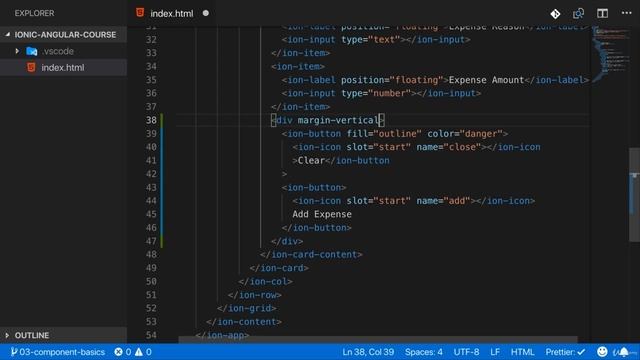Change file encoding via UTF-8
This screenshot has width=640, height=360.
466,352
